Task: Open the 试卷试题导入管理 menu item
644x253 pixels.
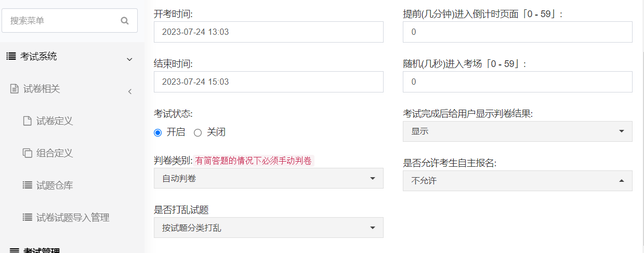Action: (x=72, y=217)
